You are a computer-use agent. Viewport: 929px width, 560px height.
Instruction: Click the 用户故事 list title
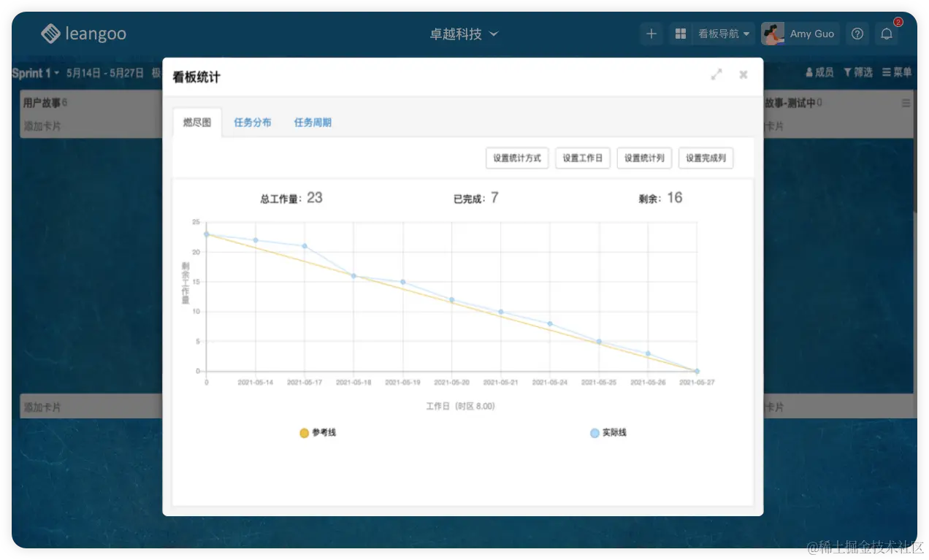pyautogui.click(x=42, y=104)
